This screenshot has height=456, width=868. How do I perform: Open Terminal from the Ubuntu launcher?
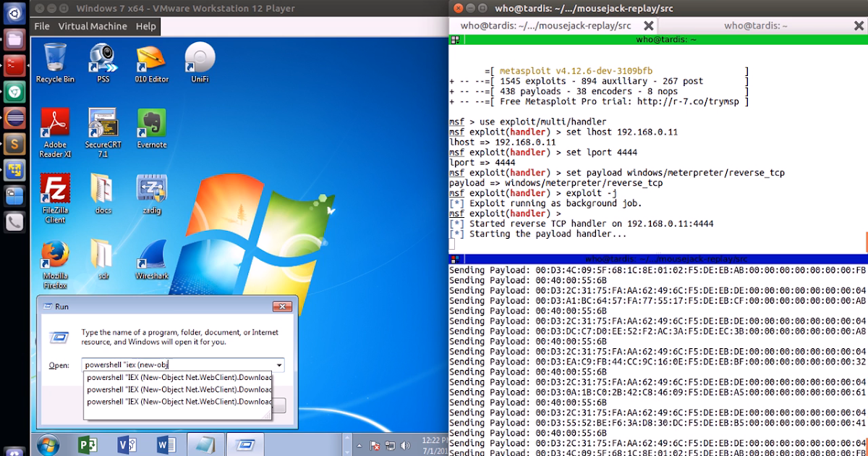tap(14, 65)
